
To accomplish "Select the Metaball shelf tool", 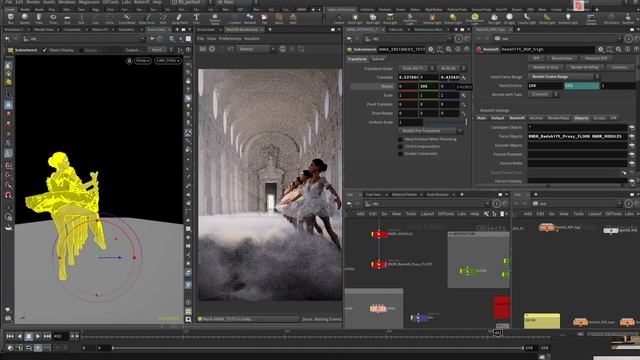I will 250,18.
